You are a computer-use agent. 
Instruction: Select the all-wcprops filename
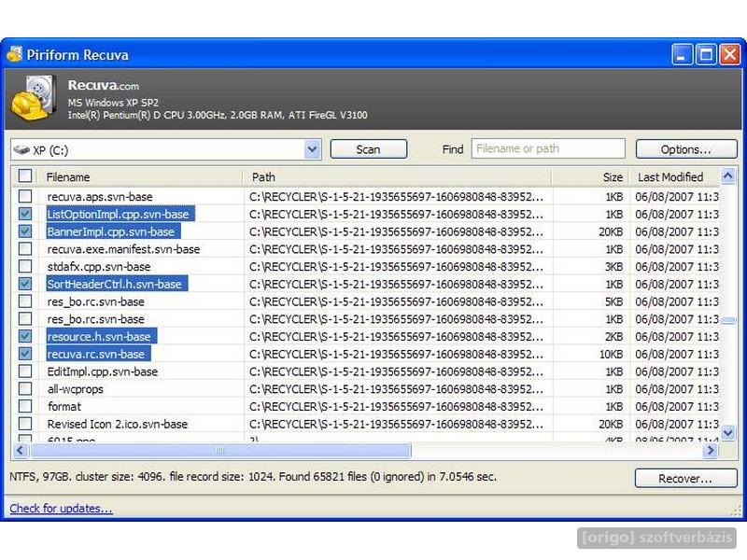(76, 389)
